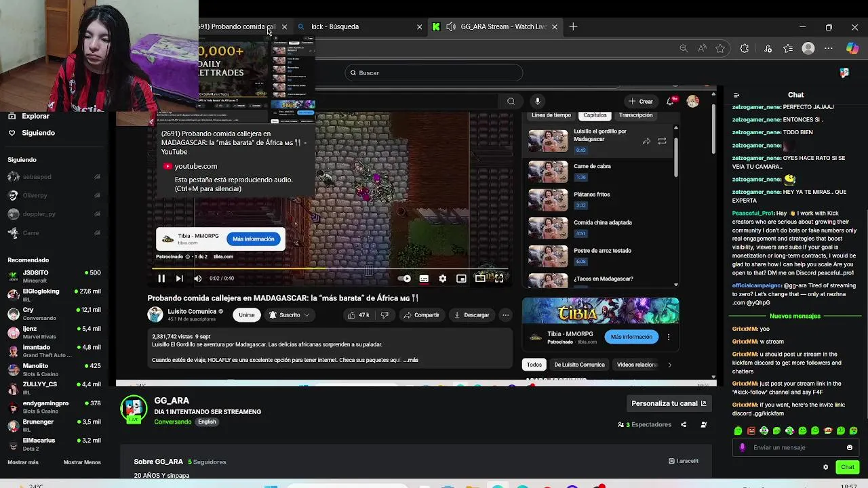Click Más información on the Tibia video overlay ad

254,239
